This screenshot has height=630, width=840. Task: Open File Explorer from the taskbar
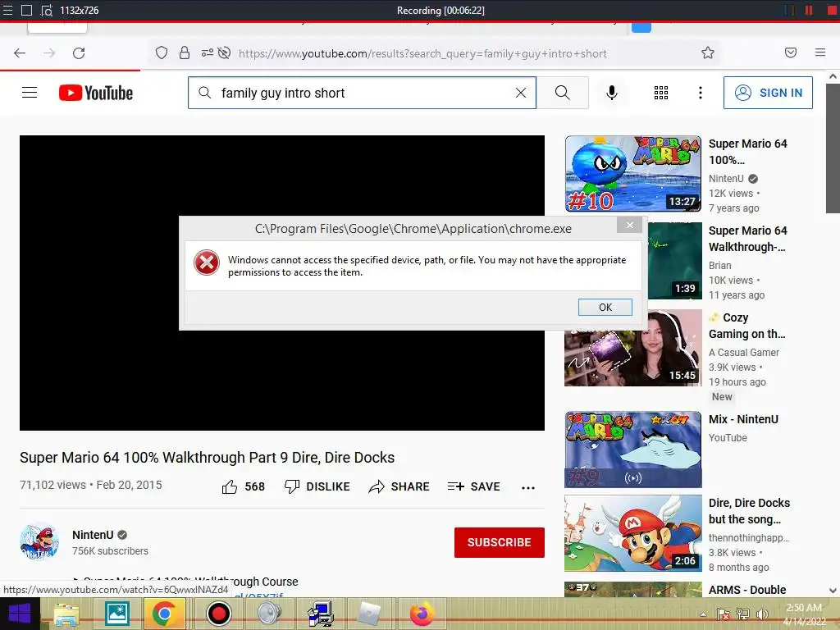[x=66, y=614]
